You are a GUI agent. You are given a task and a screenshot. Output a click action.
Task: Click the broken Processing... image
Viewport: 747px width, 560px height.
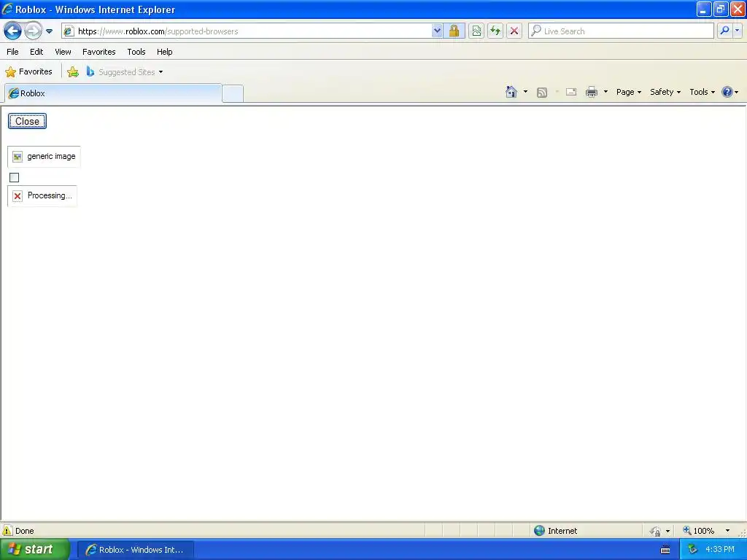click(x=42, y=195)
